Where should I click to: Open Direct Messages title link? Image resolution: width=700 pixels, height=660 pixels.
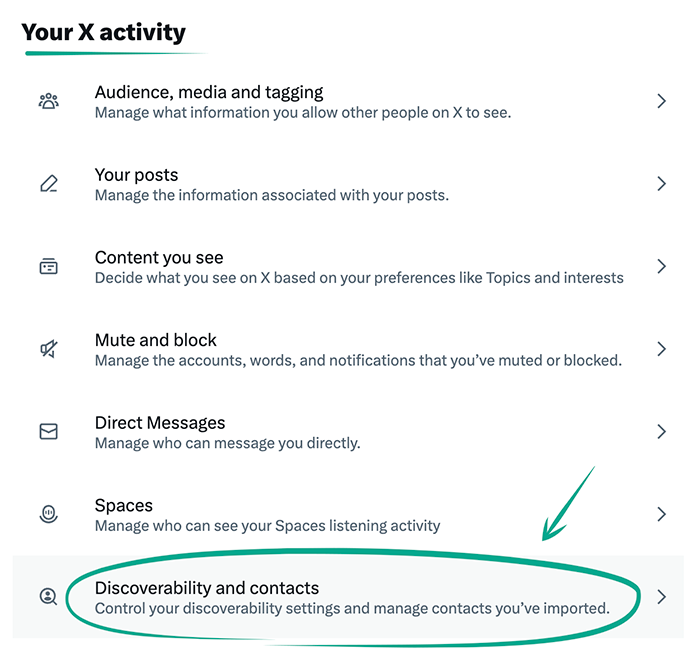click(160, 422)
